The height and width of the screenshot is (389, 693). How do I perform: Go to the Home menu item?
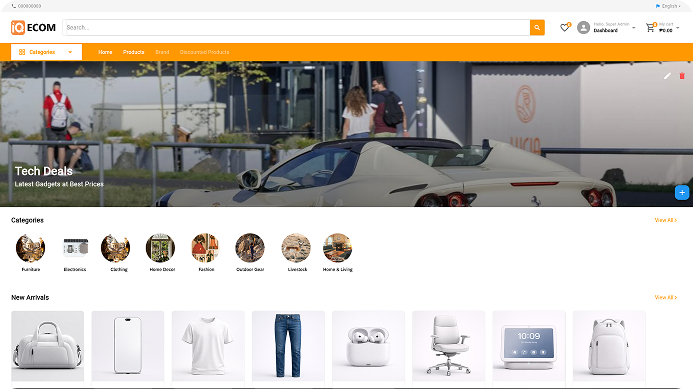pyautogui.click(x=105, y=52)
